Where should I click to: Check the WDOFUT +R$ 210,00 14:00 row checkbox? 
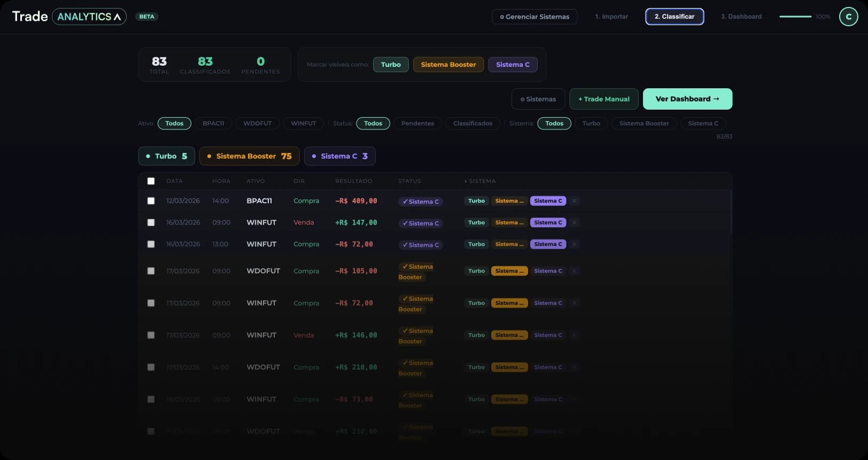coord(151,367)
